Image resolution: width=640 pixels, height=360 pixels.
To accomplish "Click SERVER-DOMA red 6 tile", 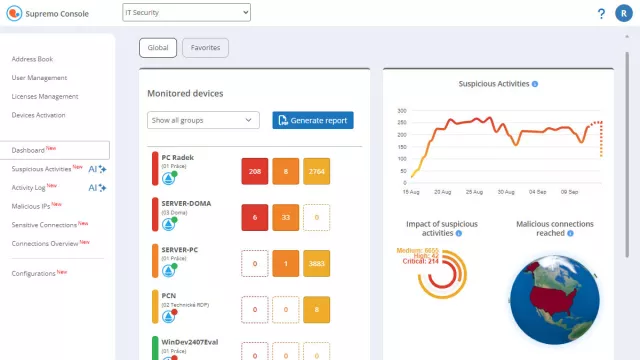I will coord(255,218).
